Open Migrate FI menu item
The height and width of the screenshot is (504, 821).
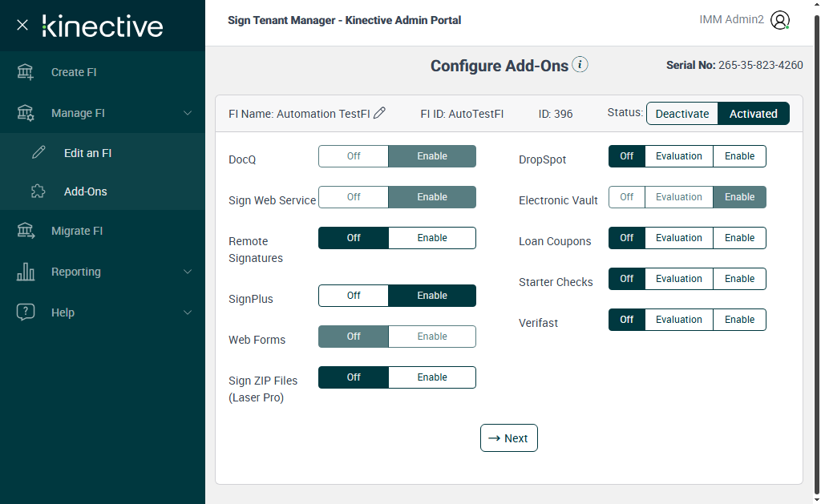click(103, 231)
